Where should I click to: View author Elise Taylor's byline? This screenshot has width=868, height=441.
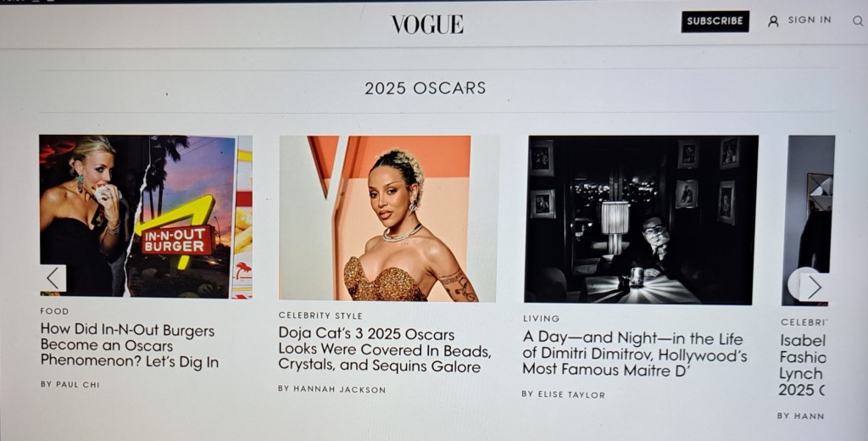pos(563,394)
